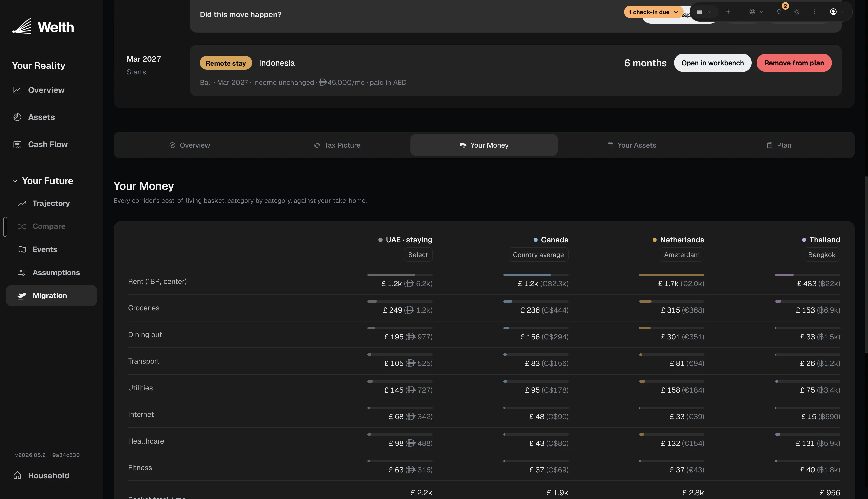The image size is (868, 499).
Task: Open UAE city Select dropdown
Action: [418, 255]
